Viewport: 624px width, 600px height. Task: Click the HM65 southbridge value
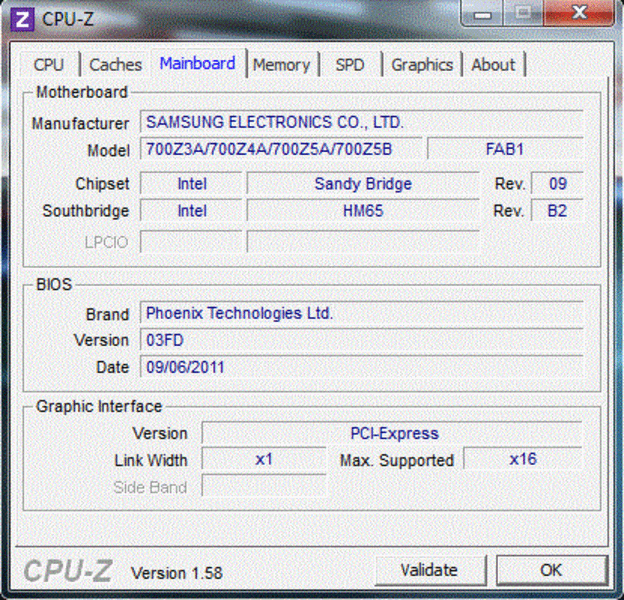pyautogui.click(x=363, y=210)
